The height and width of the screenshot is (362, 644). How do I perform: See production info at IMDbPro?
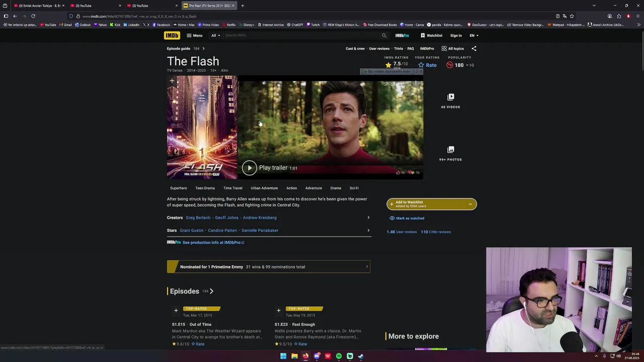coord(213,242)
